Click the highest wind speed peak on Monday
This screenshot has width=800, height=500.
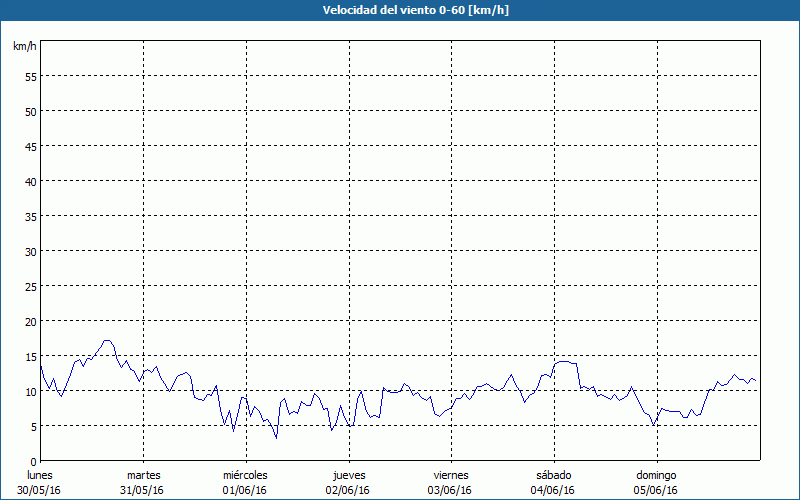click(107, 341)
